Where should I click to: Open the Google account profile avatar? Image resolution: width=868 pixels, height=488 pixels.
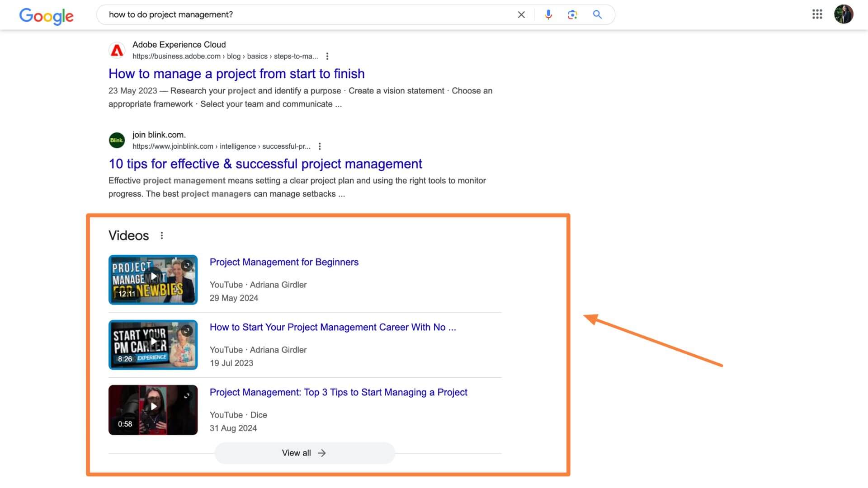pos(844,14)
